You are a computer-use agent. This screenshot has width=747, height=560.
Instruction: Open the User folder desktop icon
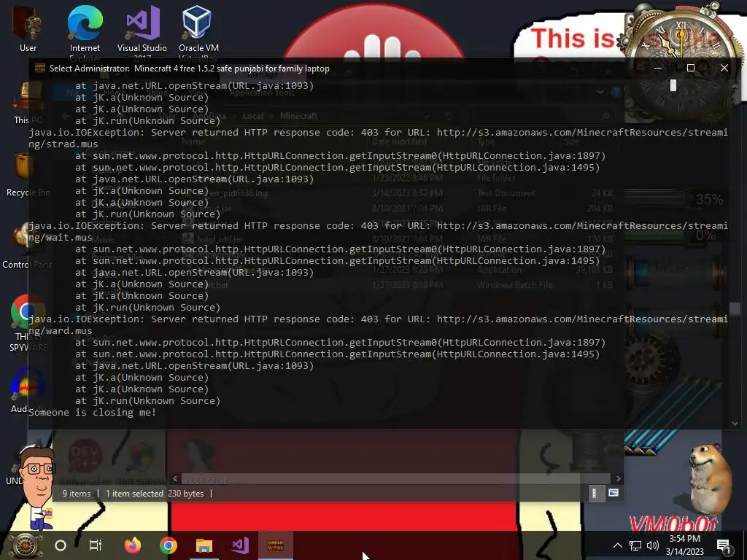(28, 28)
